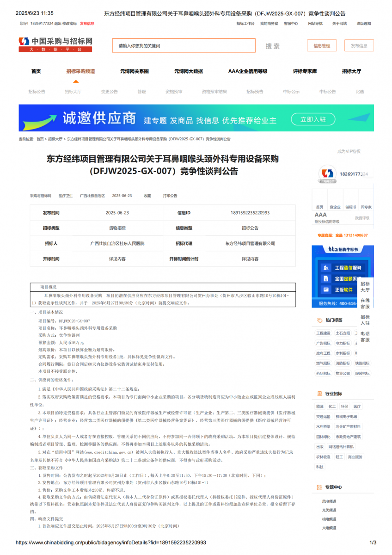Image resolution: width=392 pixels, height=555 pixels.
Task: Click the 正版软件 icon in the ad
Action: [x=326, y=290]
